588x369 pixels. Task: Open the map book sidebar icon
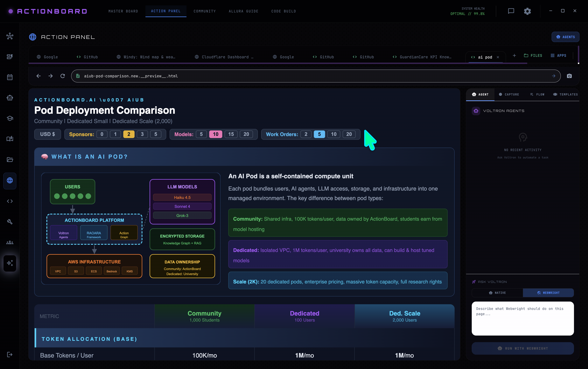point(10,139)
